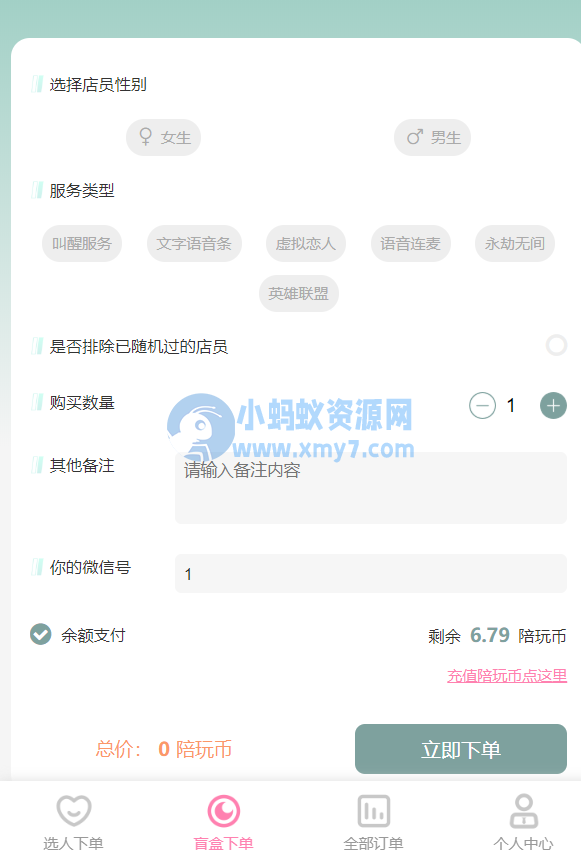Image resolution: width=581 pixels, height=858 pixels.
Task: Focus the 你的微信号 input field
Action: point(371,573)
